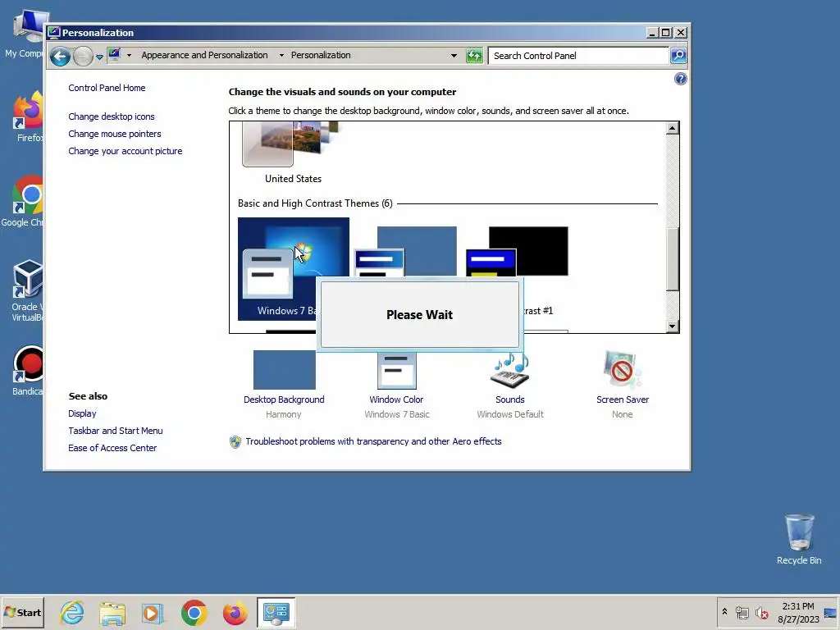Show hidden system tray icons arrow
The height and width of the screenshot is (630, 840).
coord(724,611)
